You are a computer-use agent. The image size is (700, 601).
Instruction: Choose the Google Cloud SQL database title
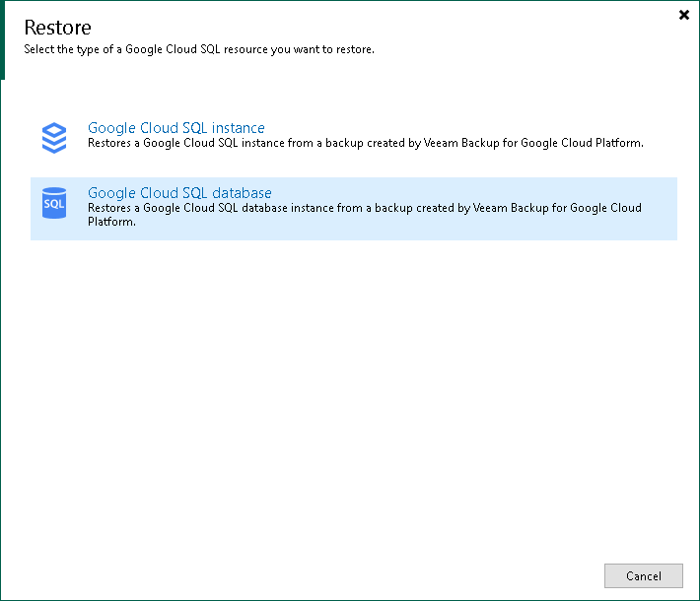click(x=179, y=193)
